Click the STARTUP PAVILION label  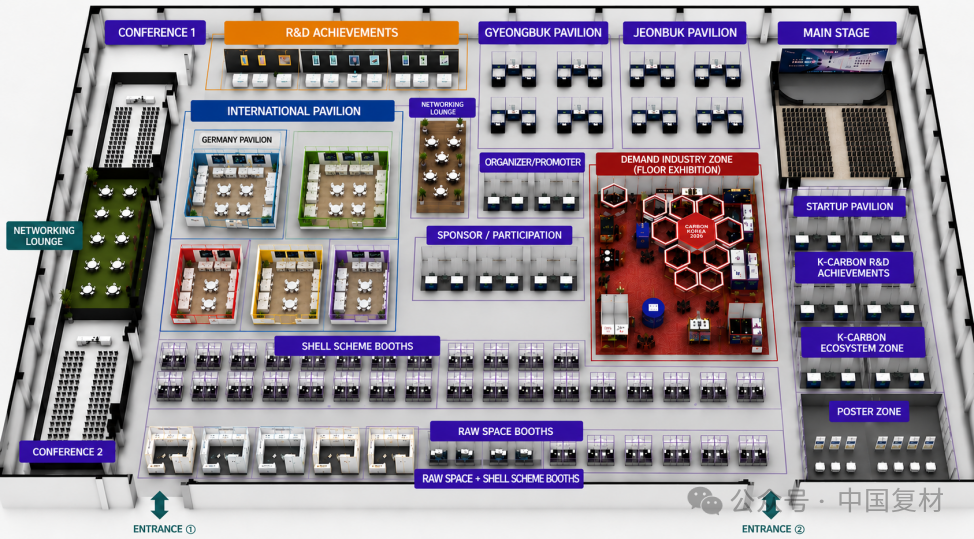(x=849, y=207)
